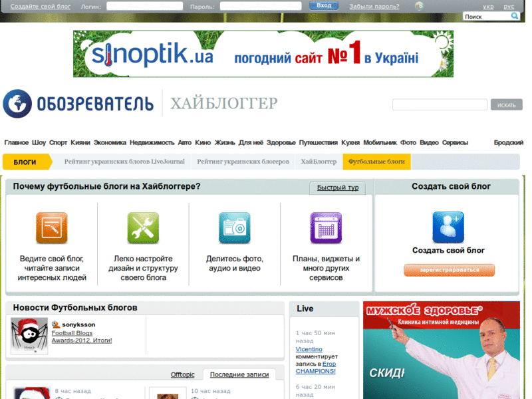The height and width of the screenshot is (399, 532).
Task: Open the Жизнь menu item
Action: tap(225, 142)
